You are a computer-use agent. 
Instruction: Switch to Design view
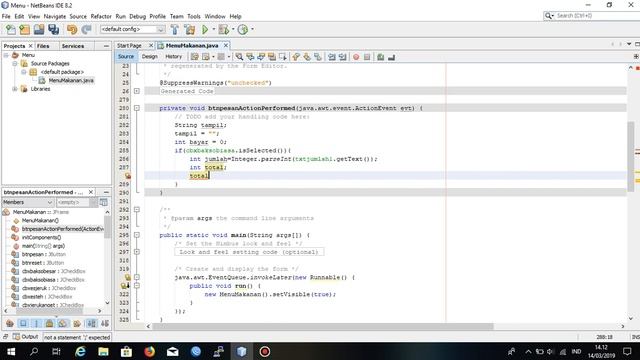pyautogui.click(x=149, y=57)
